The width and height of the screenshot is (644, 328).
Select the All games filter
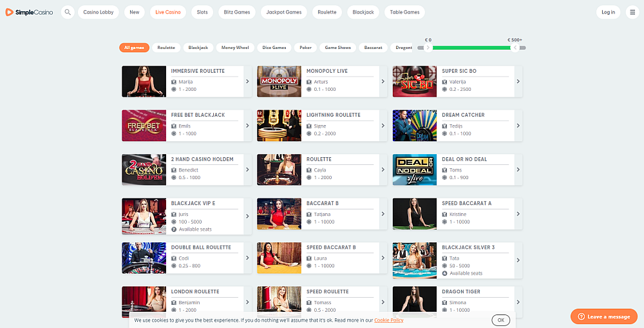[134, 48]
